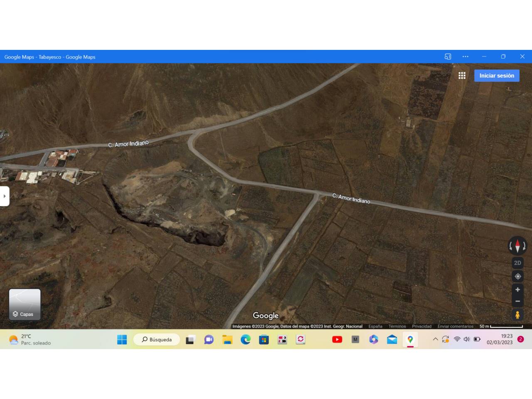The height and width of the screenshot is (399, 532).
Task: Toggle the 50 m scale bar units
Action: pyautogui.click(x=501, y=327)
